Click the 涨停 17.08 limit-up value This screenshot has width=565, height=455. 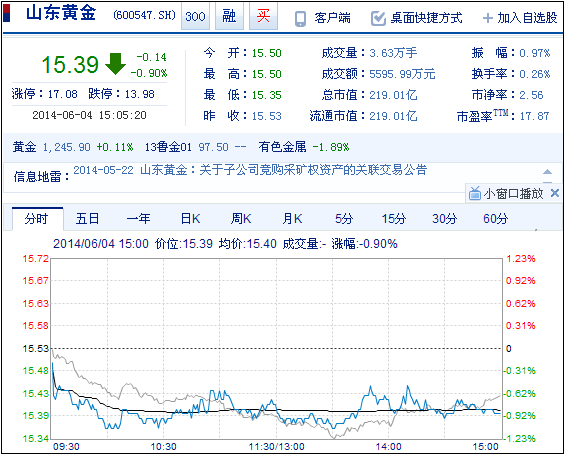point(62,94)
